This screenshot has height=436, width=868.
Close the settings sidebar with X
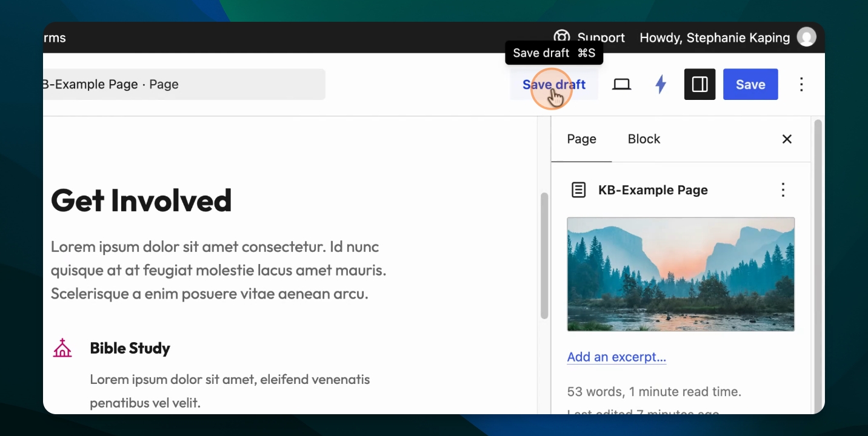[787, 139]
